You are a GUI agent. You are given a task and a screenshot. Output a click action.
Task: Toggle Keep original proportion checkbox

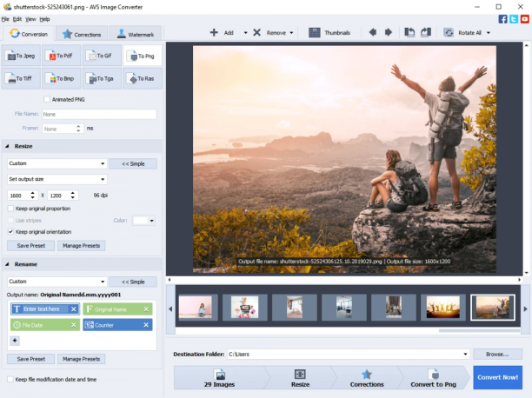(10, 209)
